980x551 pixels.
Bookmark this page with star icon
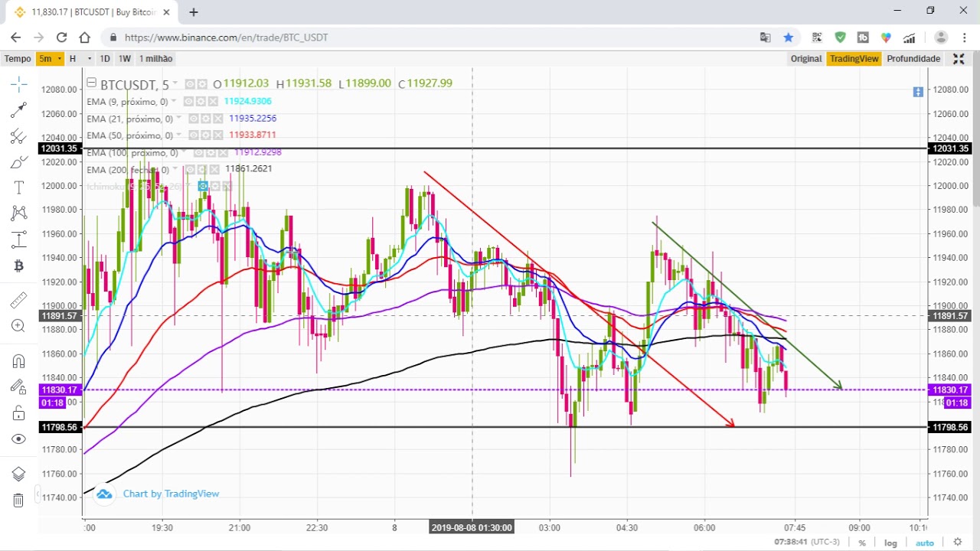788,37
